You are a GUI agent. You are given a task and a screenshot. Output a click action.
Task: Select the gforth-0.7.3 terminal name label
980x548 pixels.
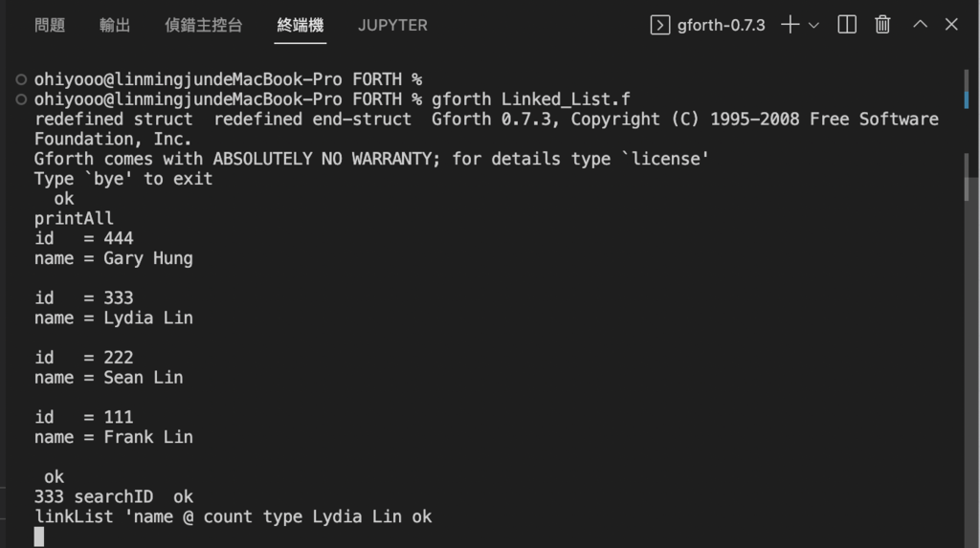pos(721,25)
